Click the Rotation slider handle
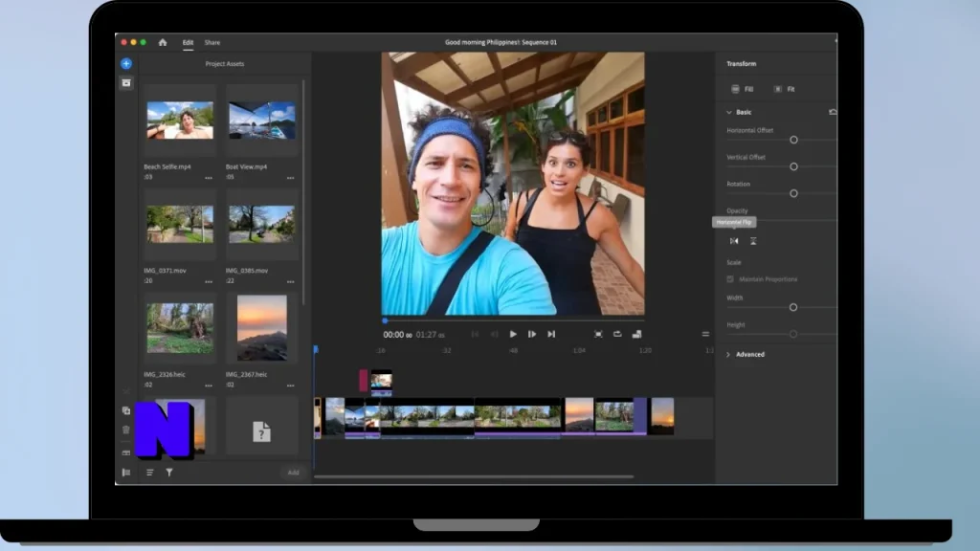This screenshot has height=551, width=980. coord(793,193)
